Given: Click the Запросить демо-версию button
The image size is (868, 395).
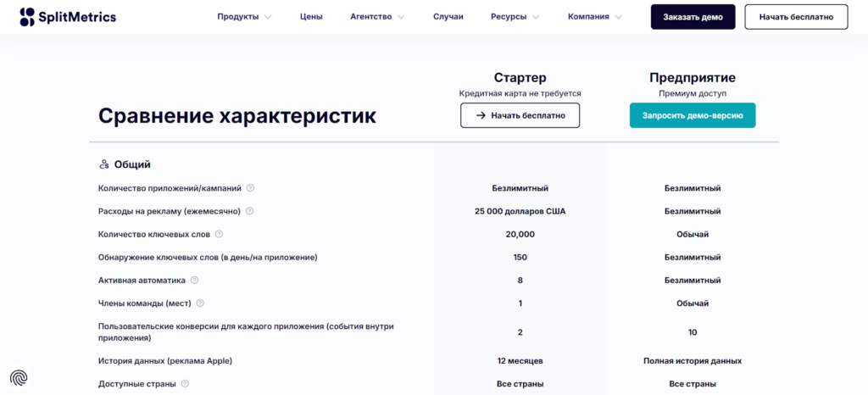Looking at the screenshot, I should 693,115.
